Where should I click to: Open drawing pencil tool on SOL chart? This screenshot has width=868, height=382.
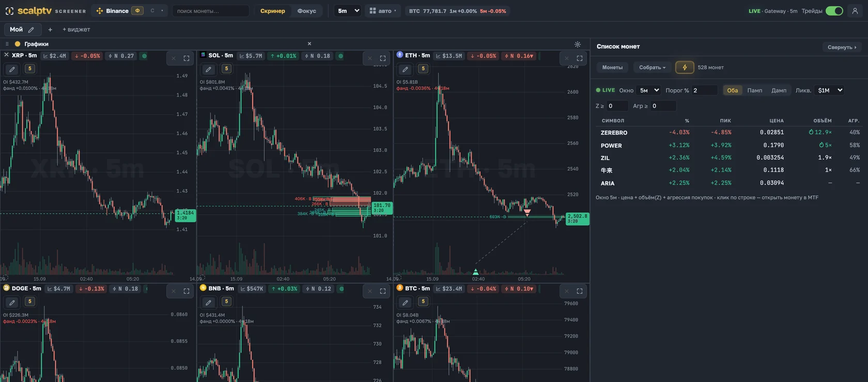point(208,69)
